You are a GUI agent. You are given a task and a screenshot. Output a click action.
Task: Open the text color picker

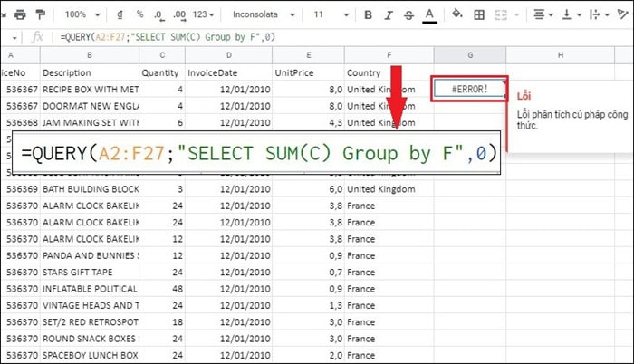pos(429,14)
